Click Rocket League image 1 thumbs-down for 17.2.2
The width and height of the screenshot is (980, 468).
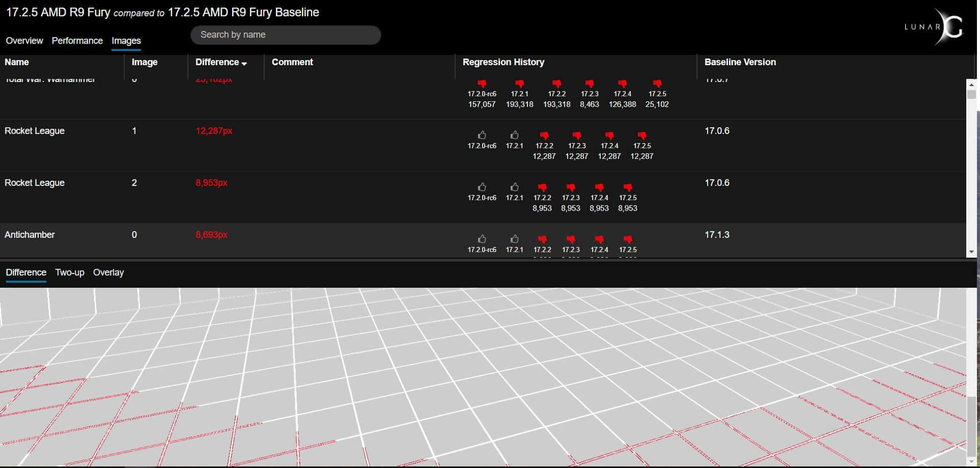tap(544, 135)
